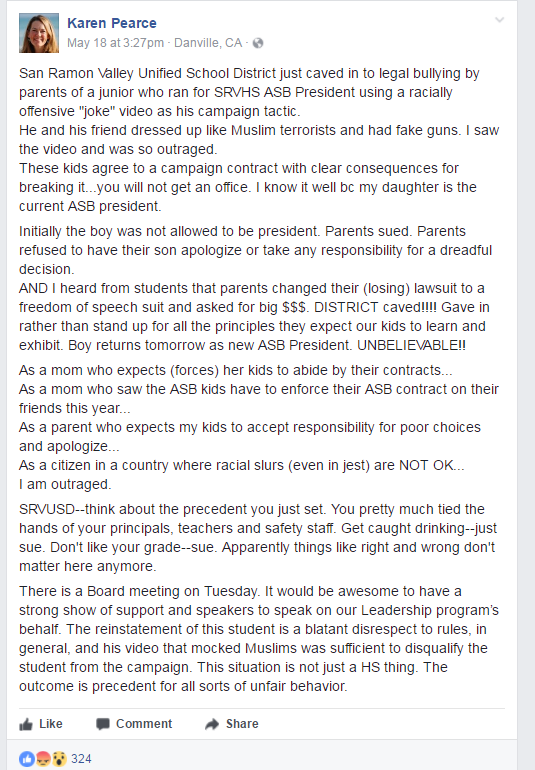Screen dimensions: 535x770
Task: Click the paragraph starting 'There is a Board meeting'
Action: (x=259, y=638)
